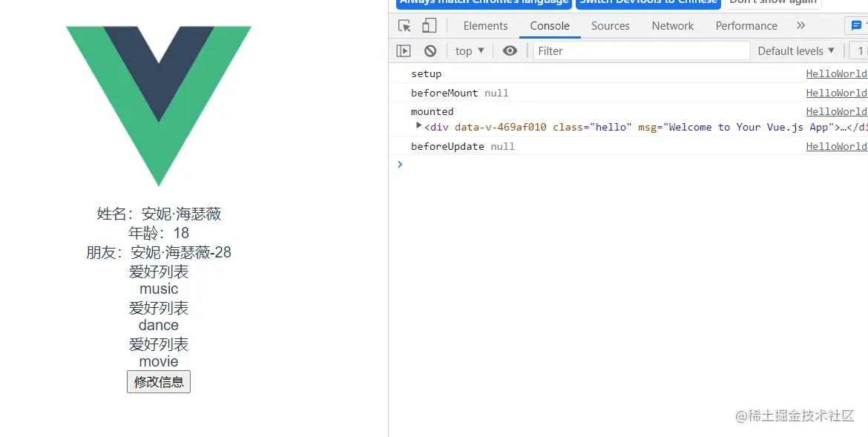Open HelloWorld source link on beforeMount row
This screenshot has width=868, height=437.
[836, 93]
